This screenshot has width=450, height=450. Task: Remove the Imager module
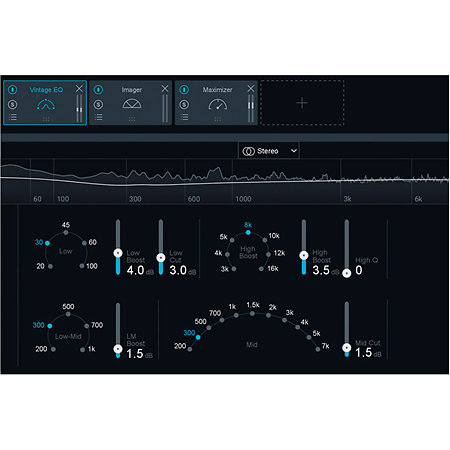(x=165, y=89)
